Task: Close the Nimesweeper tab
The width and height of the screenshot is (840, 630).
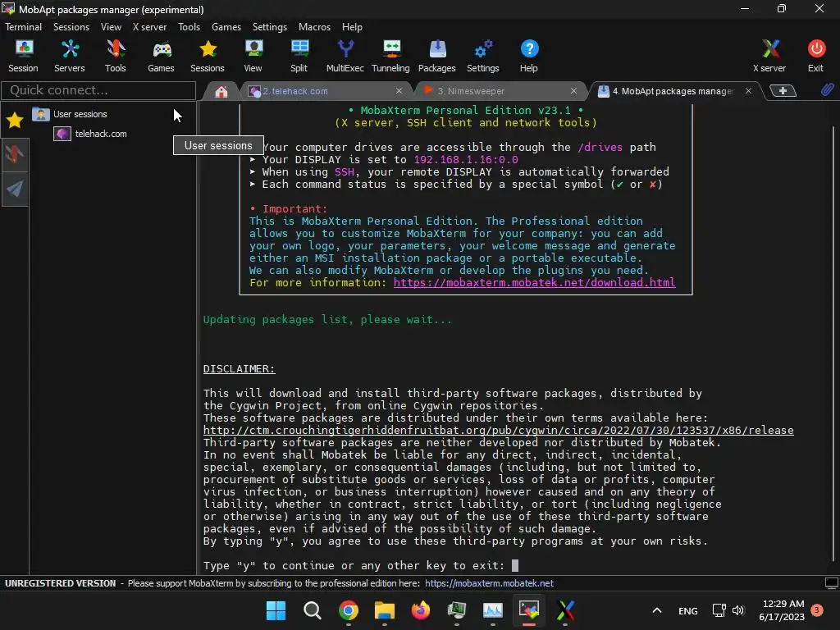Action: tap(573, 91)
